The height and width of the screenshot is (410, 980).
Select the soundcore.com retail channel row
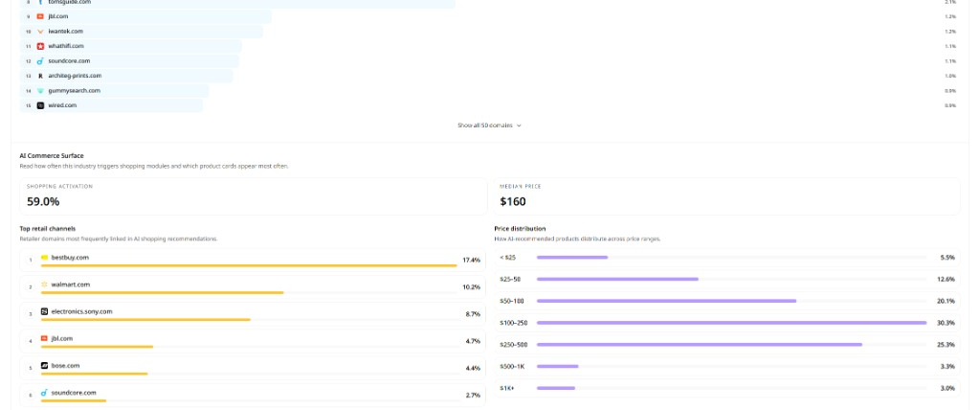pos(253,395)
